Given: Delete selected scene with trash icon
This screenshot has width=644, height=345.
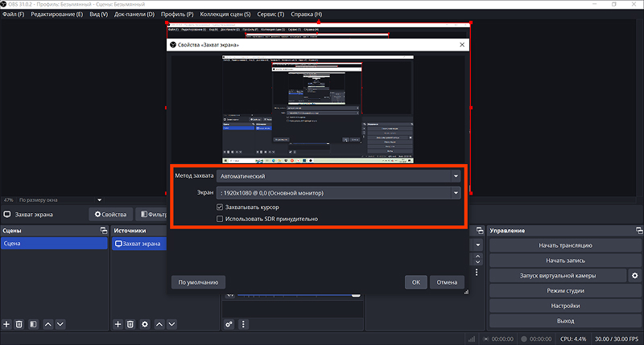Looking at the screenshot, I should [x=19, y=324].
